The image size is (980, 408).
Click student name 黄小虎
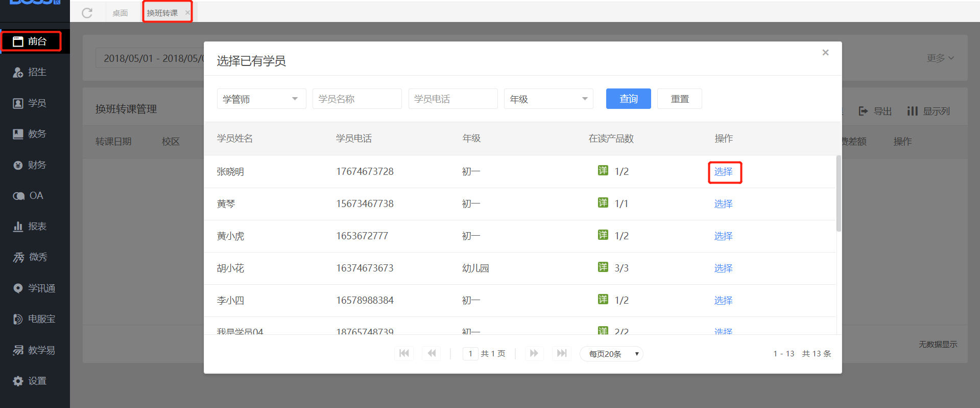230,236
